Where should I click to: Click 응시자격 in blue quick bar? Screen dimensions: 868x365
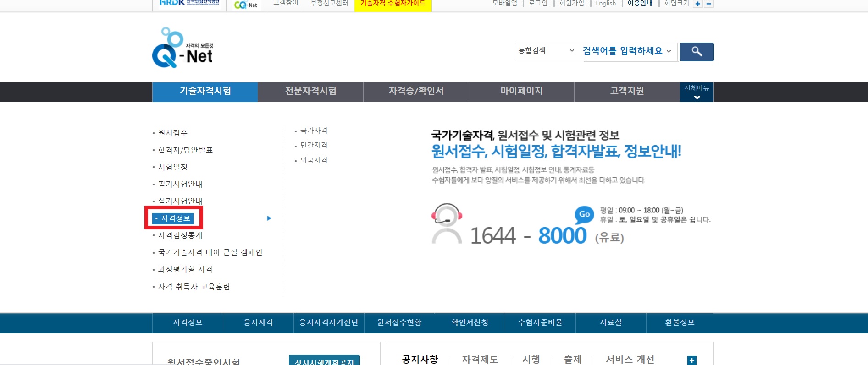(x=258, y=323)
